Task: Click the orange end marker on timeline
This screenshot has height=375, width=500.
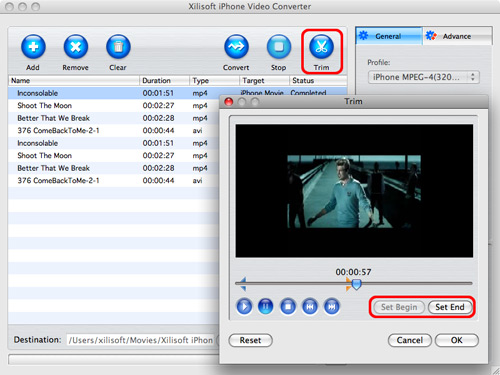Action: (348, 284)
